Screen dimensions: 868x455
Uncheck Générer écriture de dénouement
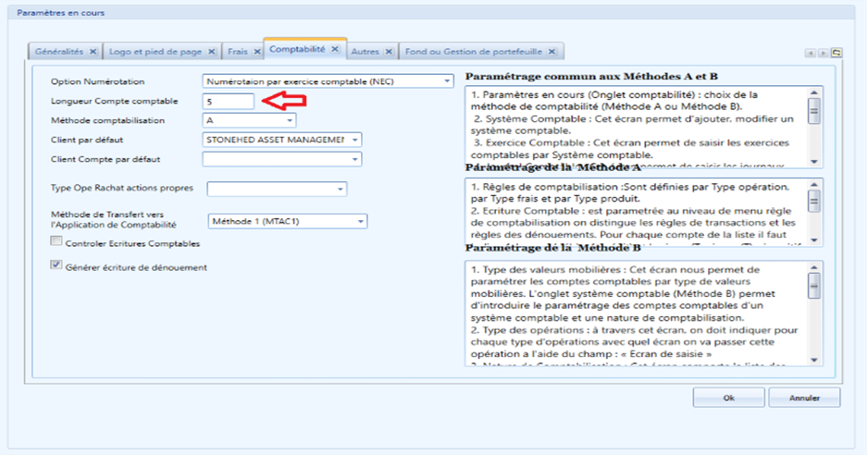coord(56,264)
